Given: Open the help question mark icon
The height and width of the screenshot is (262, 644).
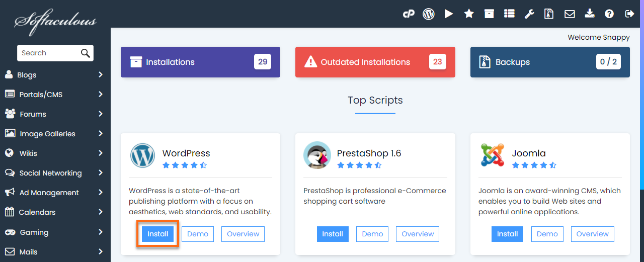Looking at the screenshot, I should tap(609, 14).
